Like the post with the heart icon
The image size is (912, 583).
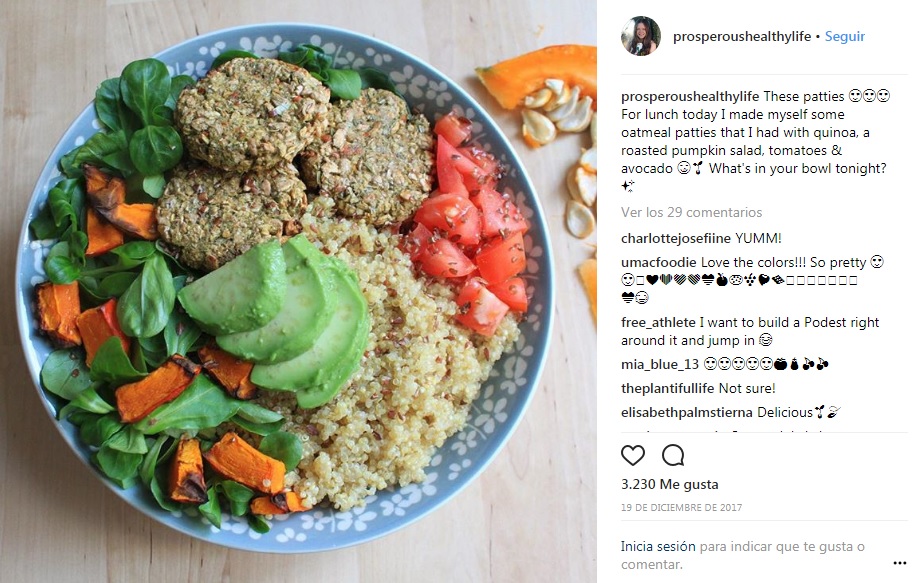[x=633, y=455]
